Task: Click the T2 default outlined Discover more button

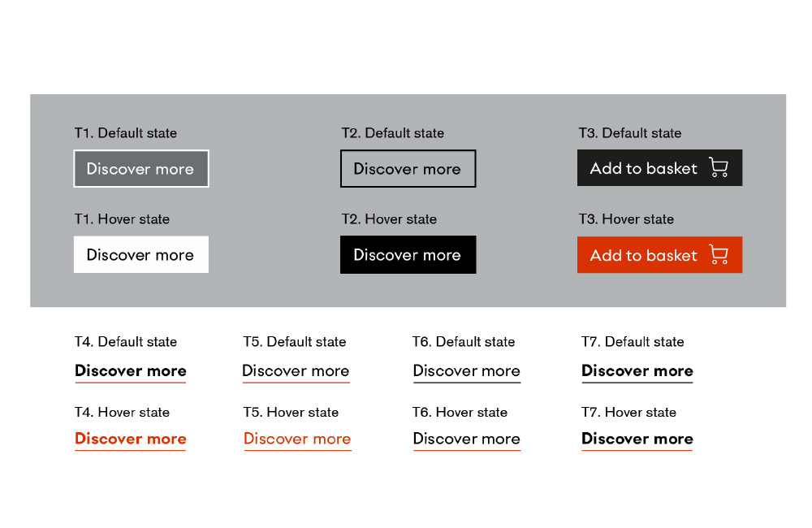Action: [408, 168]
